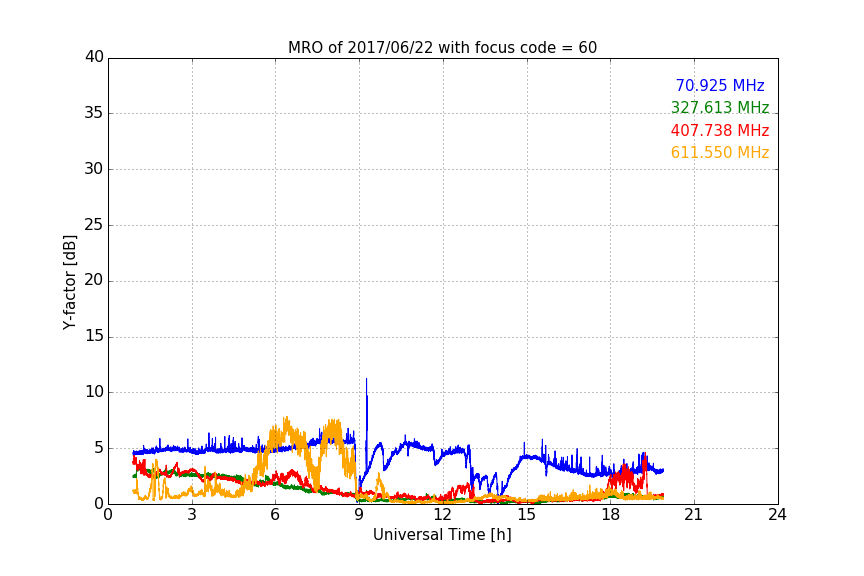This screenshot has width=864, height=576.
Task: Click the x-axis tick label 21
Action: (694, 515)
